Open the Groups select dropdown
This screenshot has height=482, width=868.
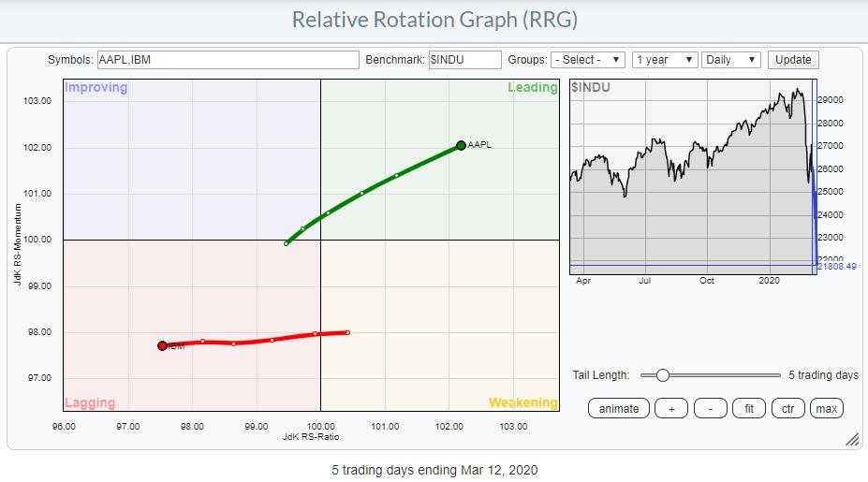pos(588,60)
